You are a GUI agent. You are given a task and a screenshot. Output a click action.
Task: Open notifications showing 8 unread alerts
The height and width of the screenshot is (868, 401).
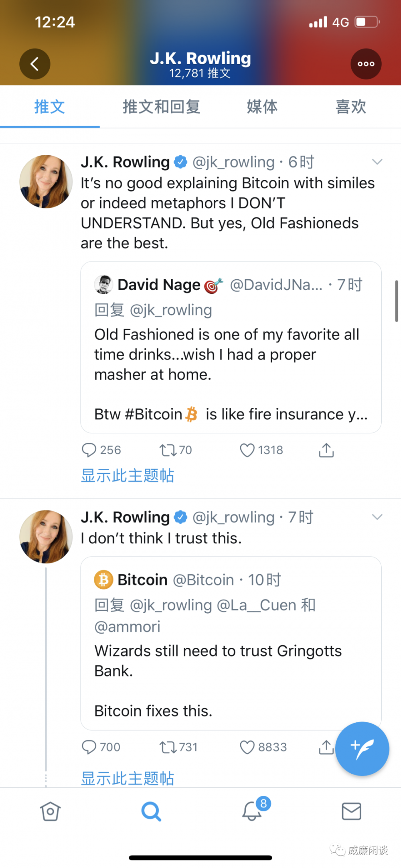pyautogui.click(x=251, y=811)
